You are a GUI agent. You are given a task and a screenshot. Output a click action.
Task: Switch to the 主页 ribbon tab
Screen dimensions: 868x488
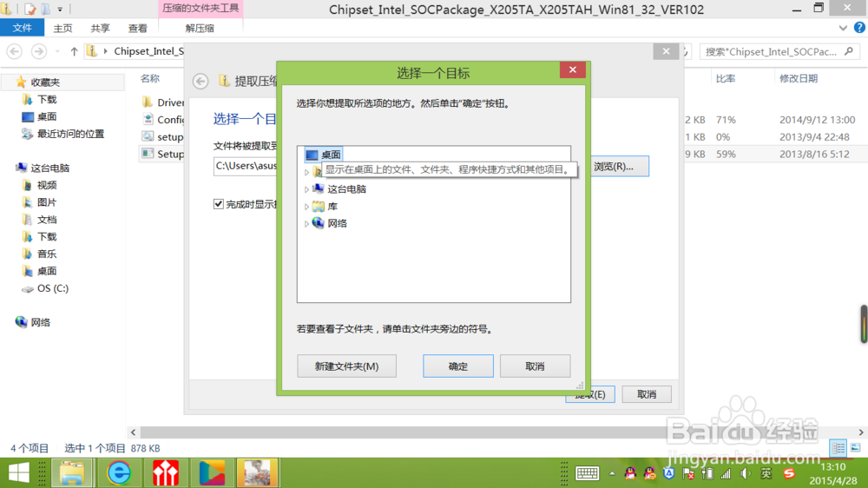pyautogui.click(x=62, y=29)
